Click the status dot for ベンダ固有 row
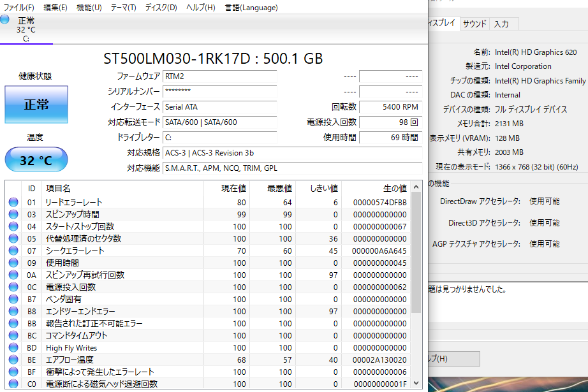The width and height of the screenshot is (588, 392). click(x=13, y=299)
